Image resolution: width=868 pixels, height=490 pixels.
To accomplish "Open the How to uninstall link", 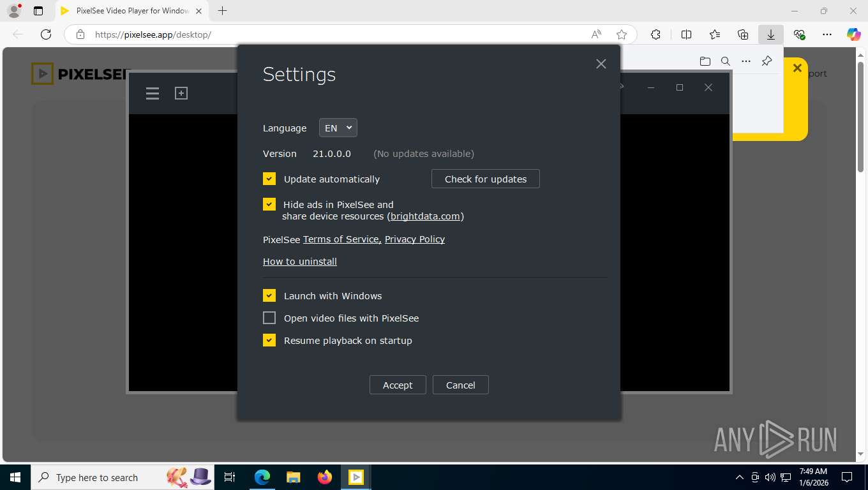I will (x=300, y=262).
